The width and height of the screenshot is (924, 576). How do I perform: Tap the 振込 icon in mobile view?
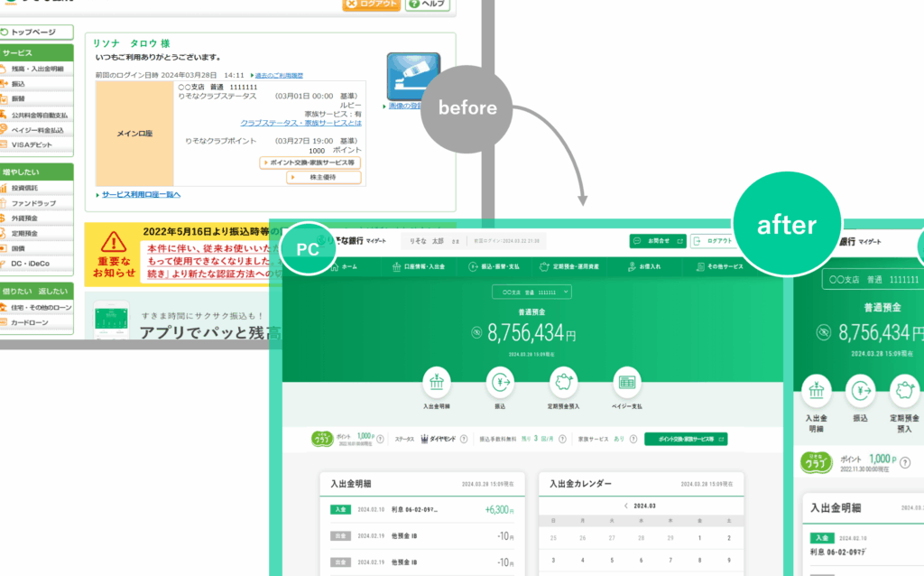860,390
